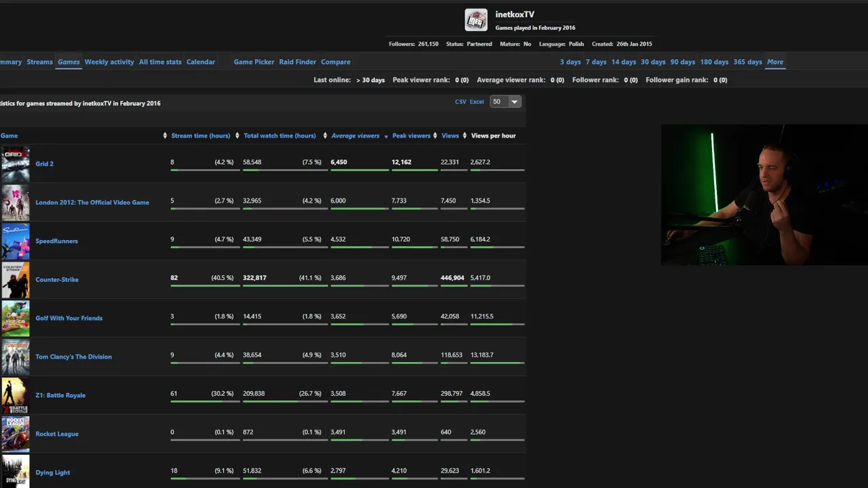Open the Rocket League cover image
Image resolution: width=868 pixels, height=488 pixels.
[15, 434]
